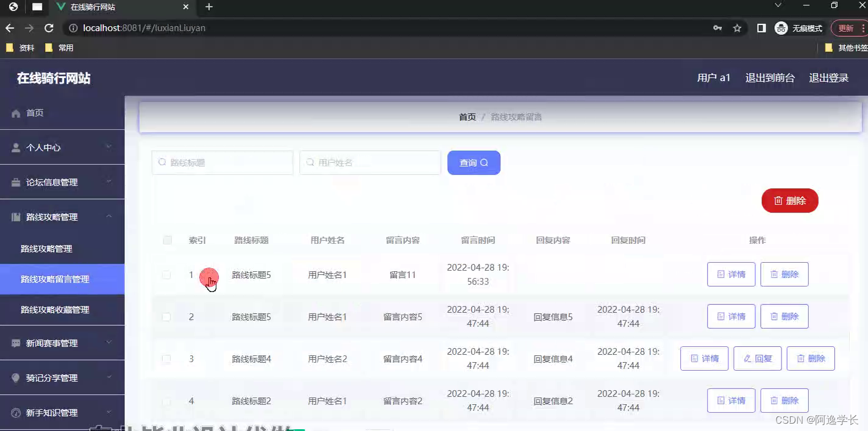Select the 在线骑行网站 browser tab
Viewport: 868px width, 431px height.
pos(122,7)
